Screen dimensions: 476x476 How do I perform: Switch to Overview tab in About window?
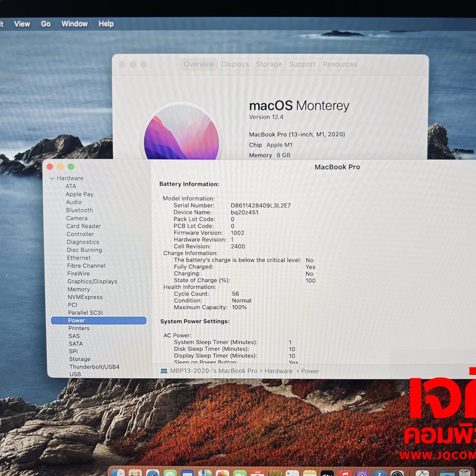(x=199, y=65)
